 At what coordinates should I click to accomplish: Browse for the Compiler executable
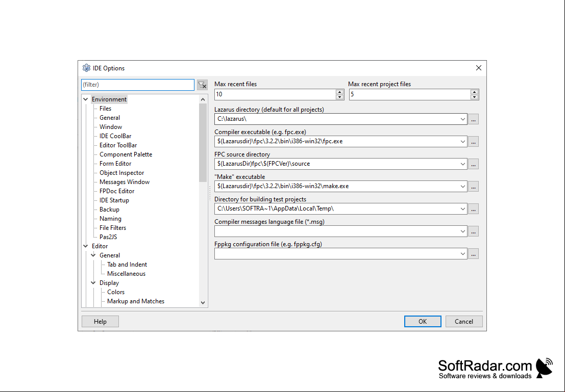click(474, 142)
